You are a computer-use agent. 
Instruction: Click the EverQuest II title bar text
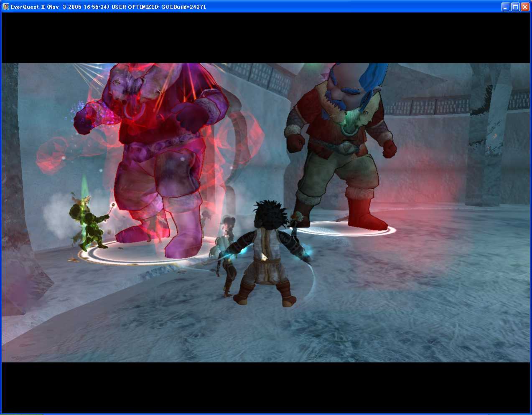pos(108,7)
